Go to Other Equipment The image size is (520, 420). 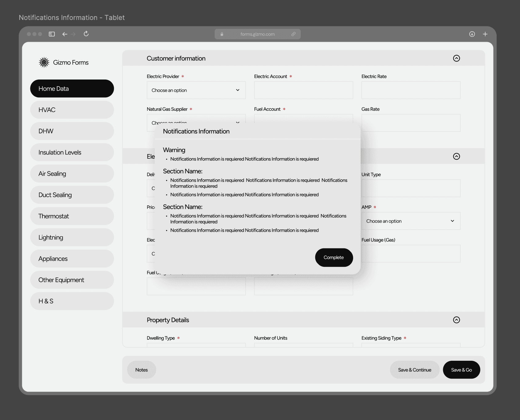tap(72, 280)
